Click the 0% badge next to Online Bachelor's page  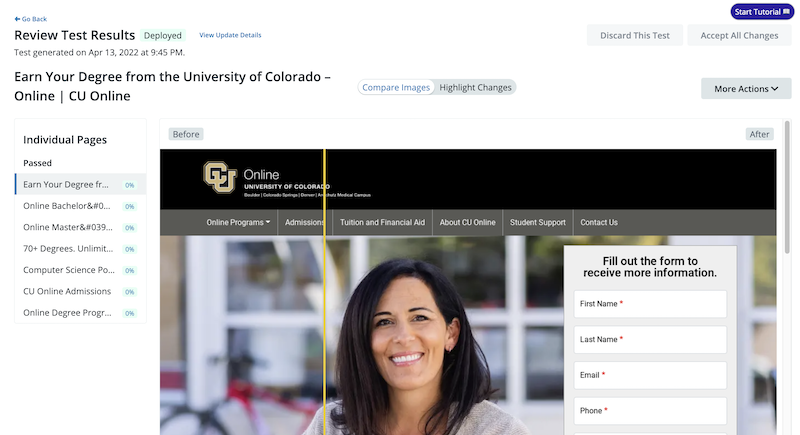click(130, 207)
